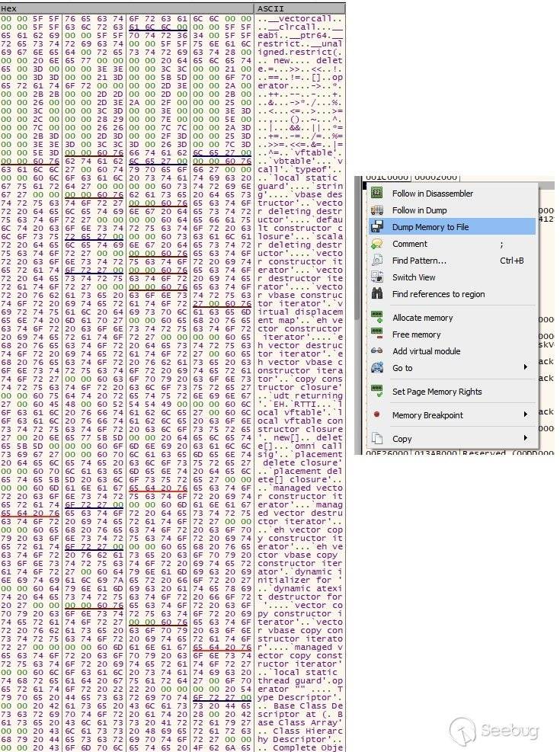Click the Add virtual module icon
This screenshot has height=752, width=560.
click(x=377, y=351)
